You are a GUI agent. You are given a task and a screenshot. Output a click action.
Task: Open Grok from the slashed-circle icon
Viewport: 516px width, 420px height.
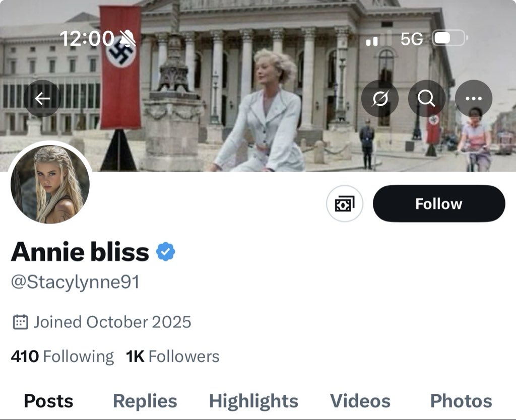[x=380, y=99]
